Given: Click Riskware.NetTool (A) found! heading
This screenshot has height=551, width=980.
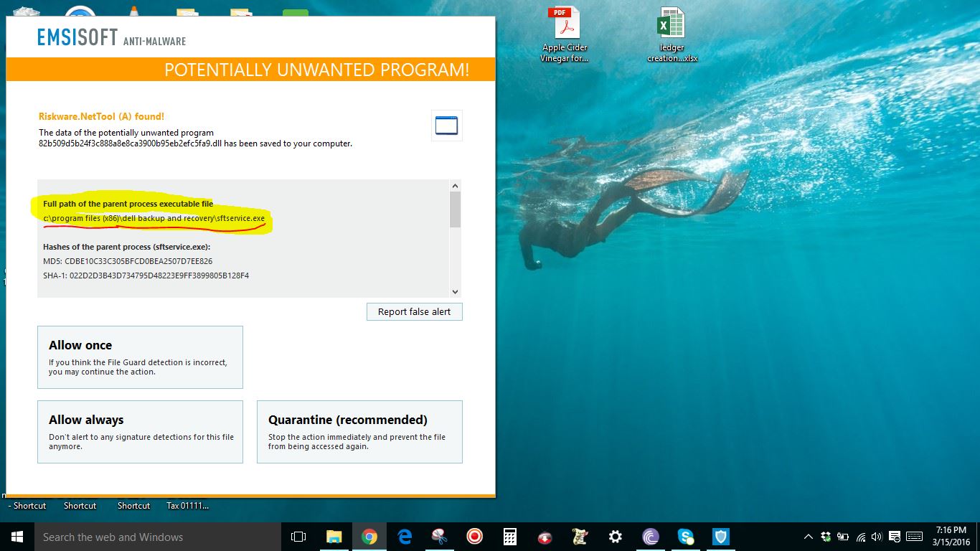Looking at the screenshot, I should click(x=101, y=116).
